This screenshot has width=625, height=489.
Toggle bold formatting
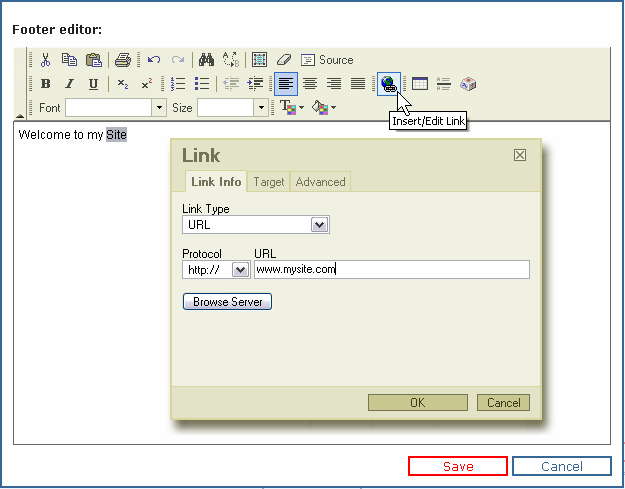pyautogui.click(x=45, y=84)
